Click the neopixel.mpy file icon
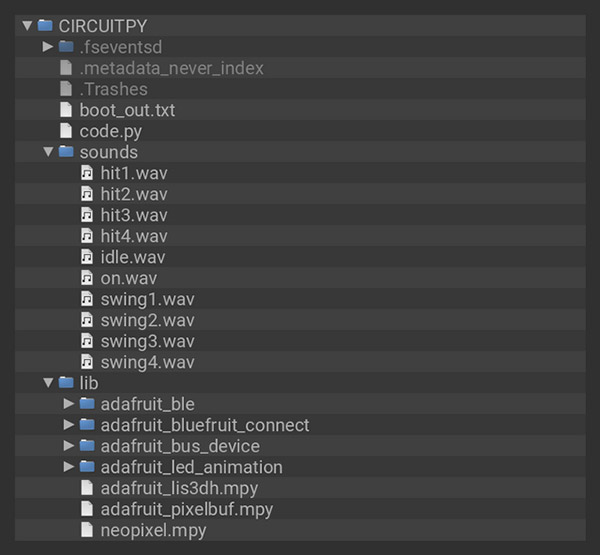Image resolution: width=600 pixels, height=555 pixels. click(87, 530)
